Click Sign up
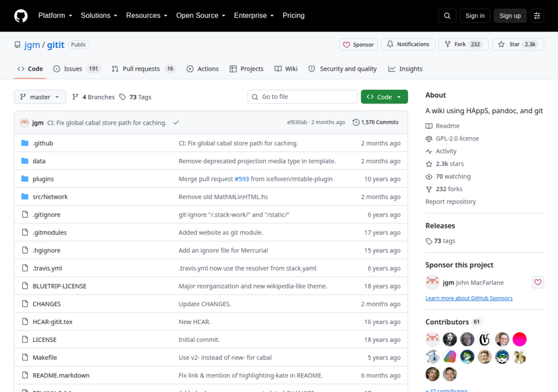This screenshot has height=392, width=558. click(x=510, y=16)
